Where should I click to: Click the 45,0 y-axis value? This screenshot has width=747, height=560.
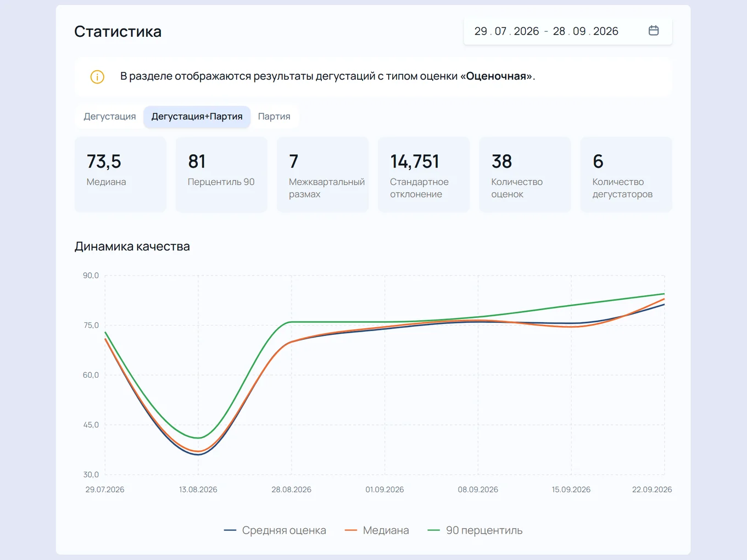click(x=91, y=425)
